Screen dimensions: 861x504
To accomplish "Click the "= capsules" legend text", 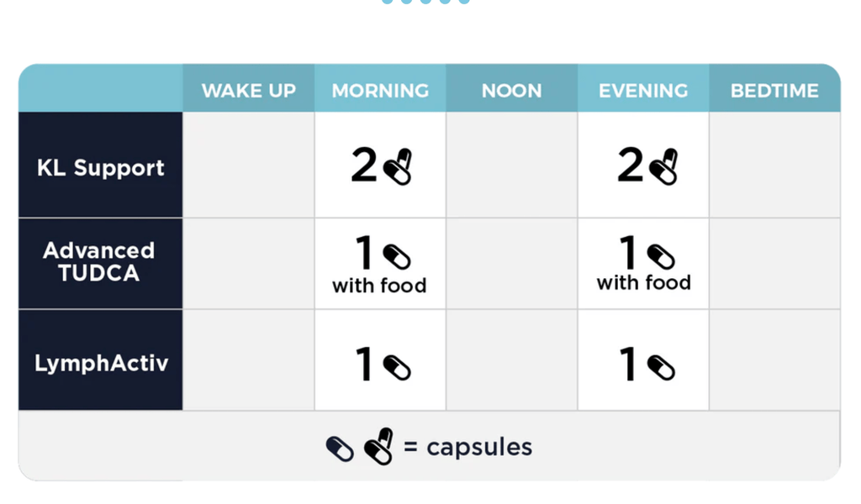I will pos(467,447).
